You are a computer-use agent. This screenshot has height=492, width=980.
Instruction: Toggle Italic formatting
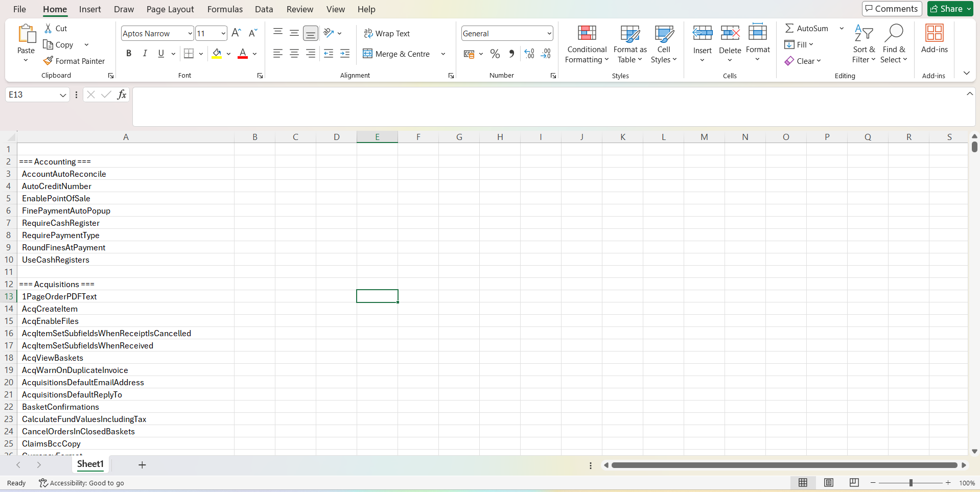tap(145, 54)
